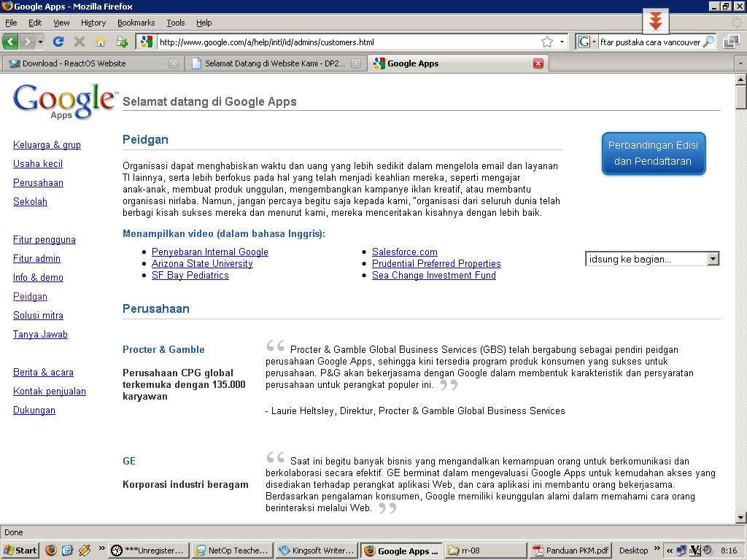Viewport: 747px width, 560px height.
Task: Open the Keluarga & grup link
Action: (x=47, y=145)
